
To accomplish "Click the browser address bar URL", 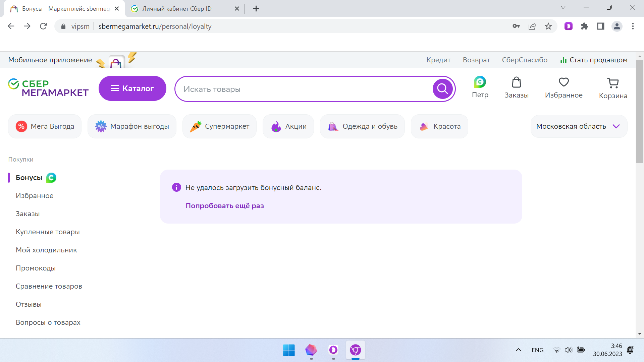I will (155, 26).
